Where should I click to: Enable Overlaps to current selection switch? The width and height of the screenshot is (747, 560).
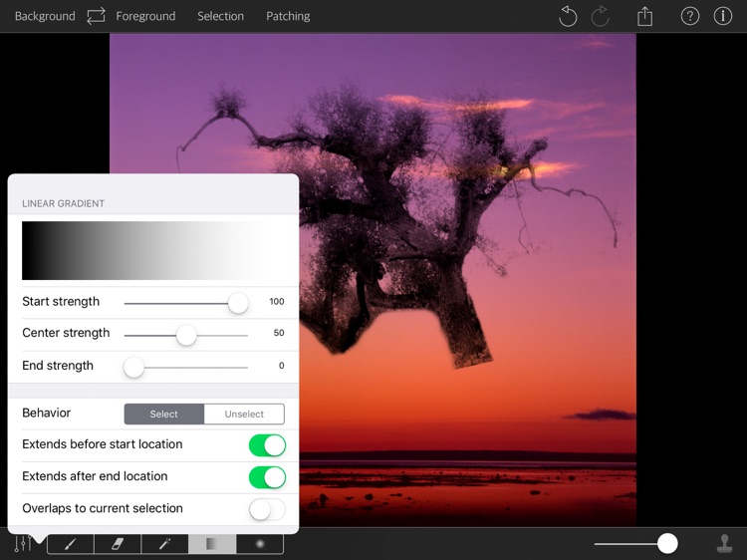coord(267,509)
